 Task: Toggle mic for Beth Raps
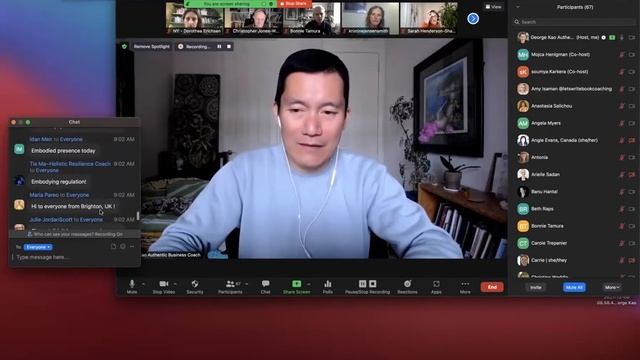622,209
